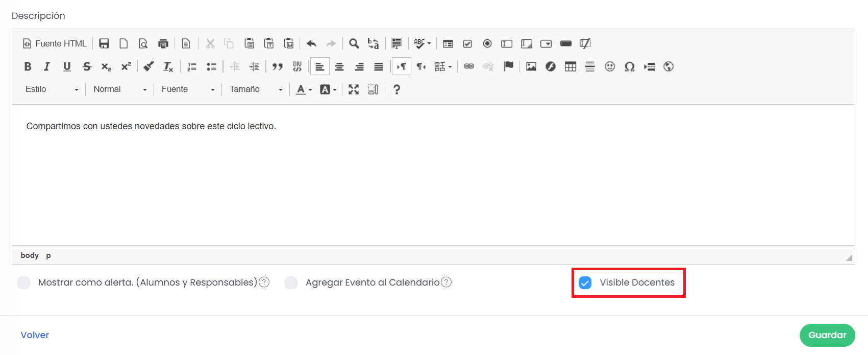Set left-to-right text direction

click(402, 66)
